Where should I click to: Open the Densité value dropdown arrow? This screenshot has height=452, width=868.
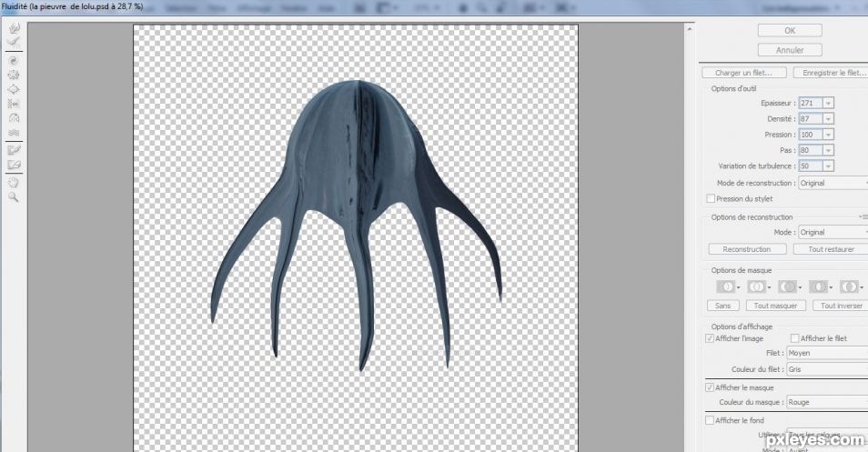point(828,118)
